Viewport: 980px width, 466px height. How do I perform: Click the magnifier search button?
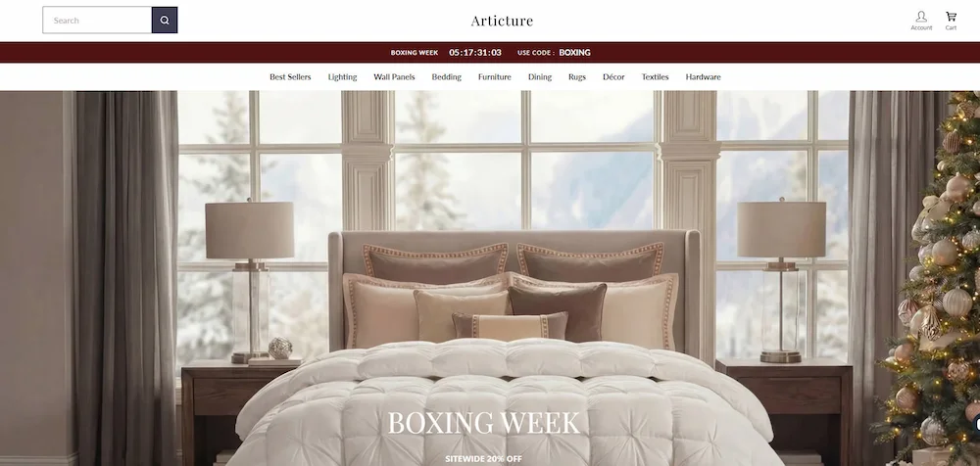point(165,20)
